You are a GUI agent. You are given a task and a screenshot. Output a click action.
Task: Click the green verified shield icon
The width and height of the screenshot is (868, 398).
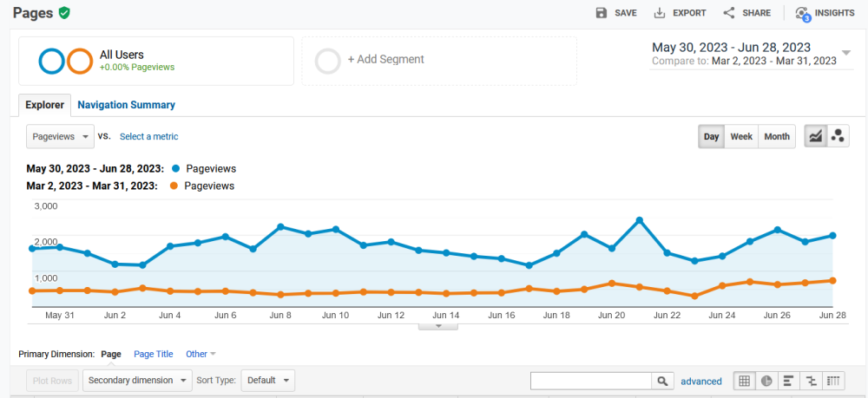pos(64,13)
